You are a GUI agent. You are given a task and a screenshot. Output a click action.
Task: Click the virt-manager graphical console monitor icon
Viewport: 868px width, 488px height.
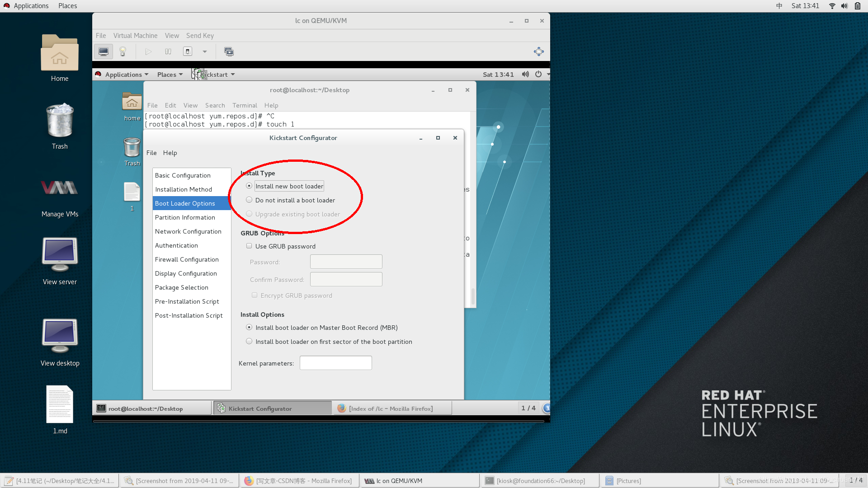coord(103,52)
